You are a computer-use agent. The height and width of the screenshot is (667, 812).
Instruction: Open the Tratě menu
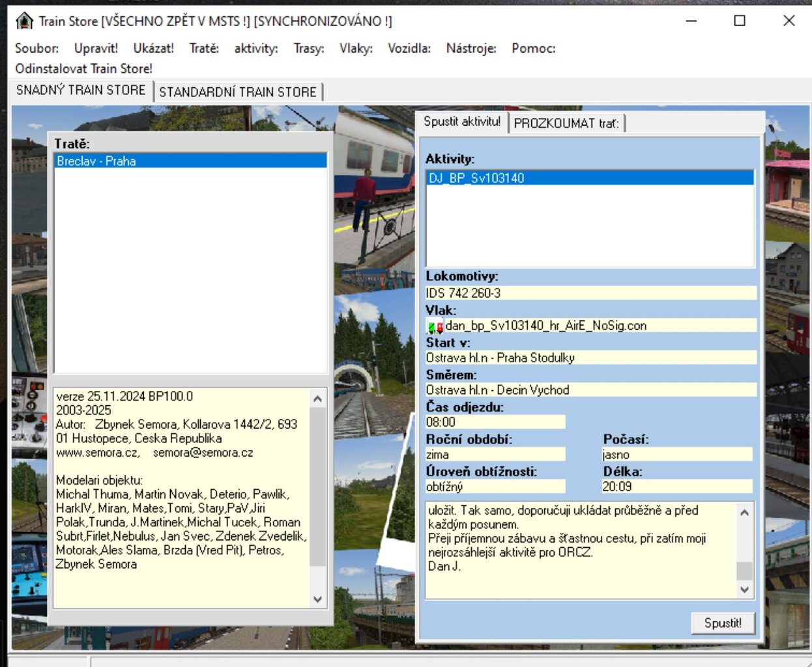click(204, 48)
